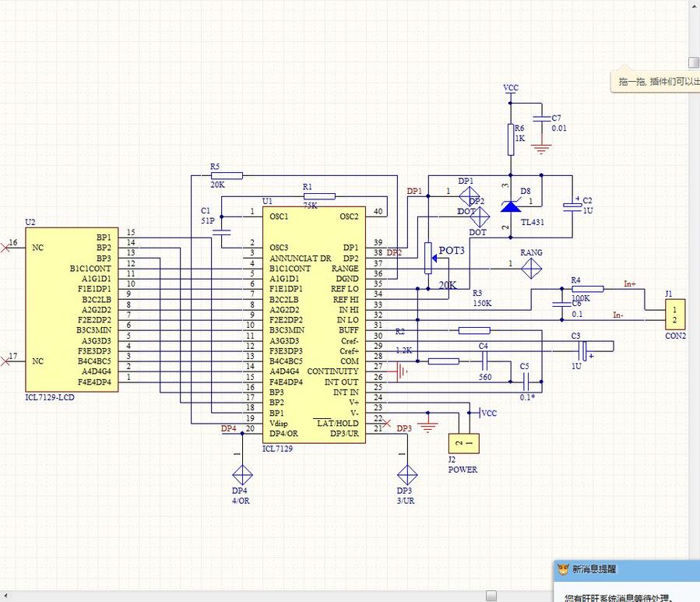This screenshot has width=700, height=602.
Task: Select the no-connect cross at pin 22
Action: (x=387, y=423)
